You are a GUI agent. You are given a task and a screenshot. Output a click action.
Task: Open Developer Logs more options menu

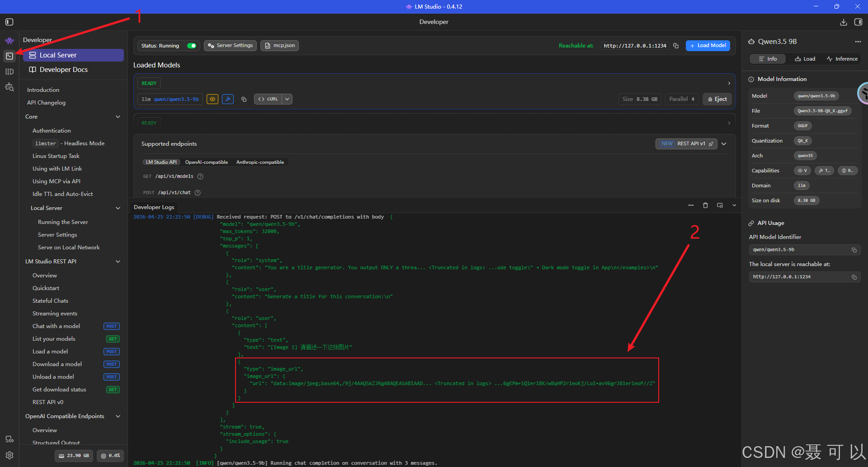[x=691, y=205]
